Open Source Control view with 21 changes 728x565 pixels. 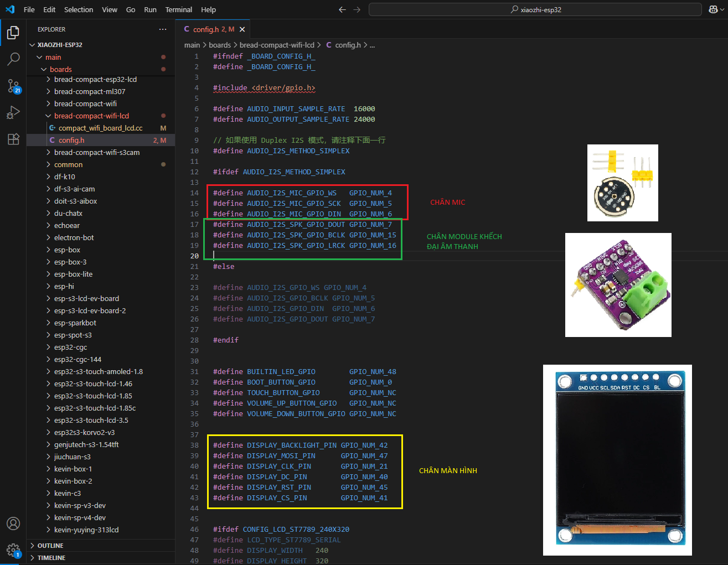click(x=13, y=86)
